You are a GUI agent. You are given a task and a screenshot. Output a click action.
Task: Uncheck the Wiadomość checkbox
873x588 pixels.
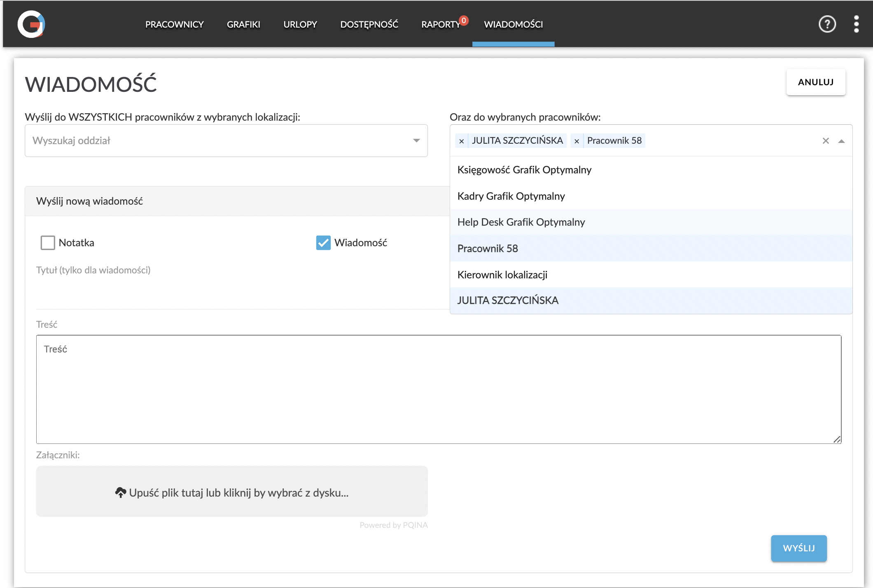pyautogui.click(x=323, y=243)
